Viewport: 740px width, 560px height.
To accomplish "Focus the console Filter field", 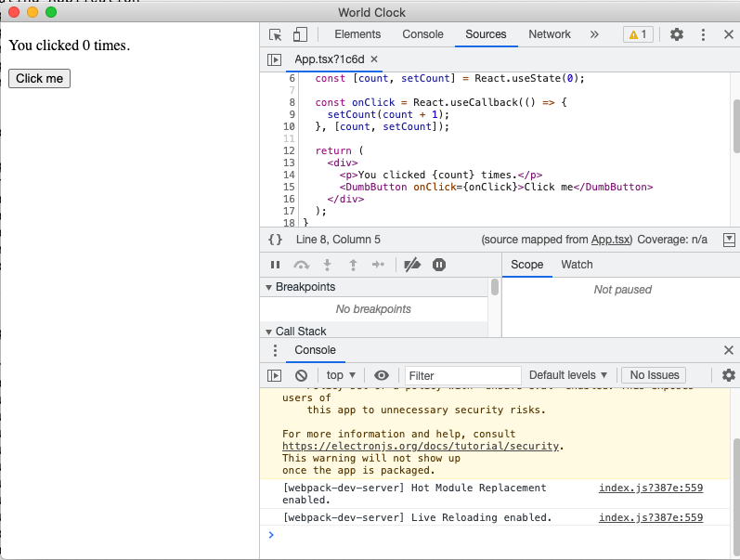I will 463,376.
